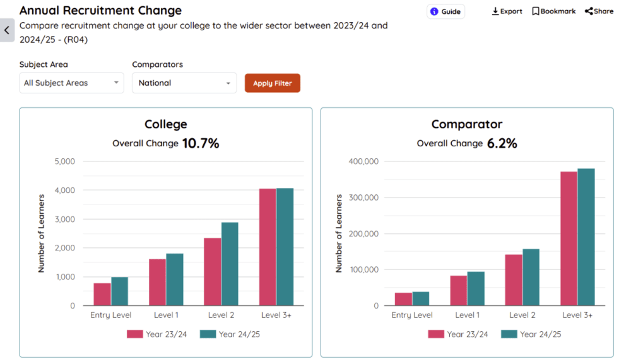Click the Export text label
Screen dimensions: 631x364
[511, 11]
